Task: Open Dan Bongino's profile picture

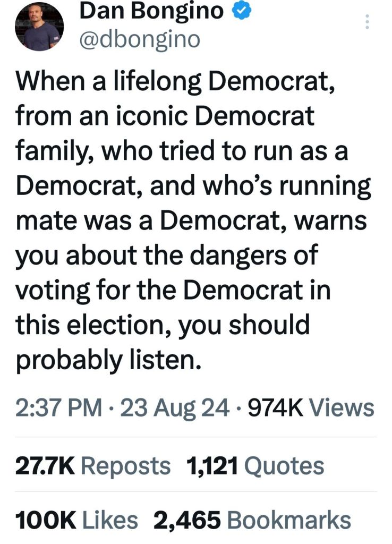Action: [x=39, y=27]
